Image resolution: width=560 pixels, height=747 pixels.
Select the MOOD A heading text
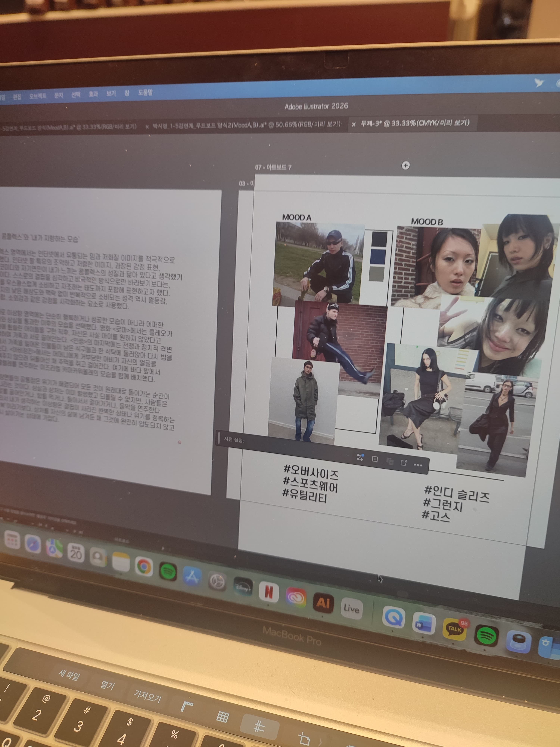[296, 218]
